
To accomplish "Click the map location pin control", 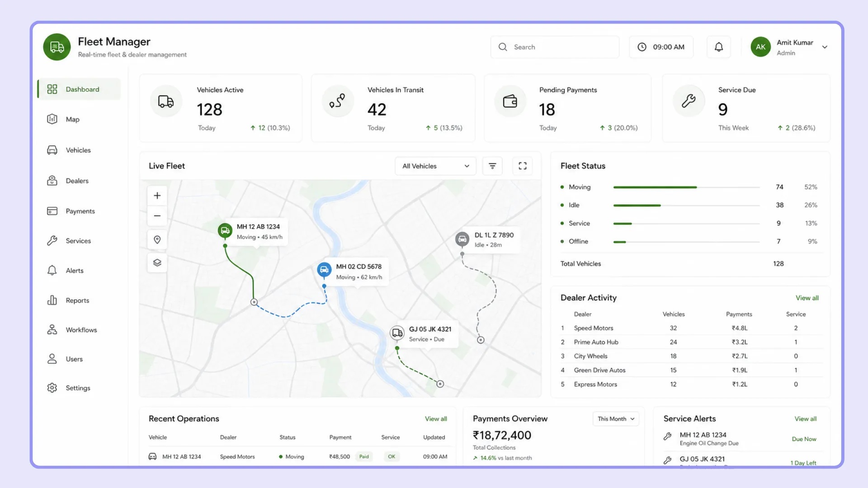I will click(157, 239).
